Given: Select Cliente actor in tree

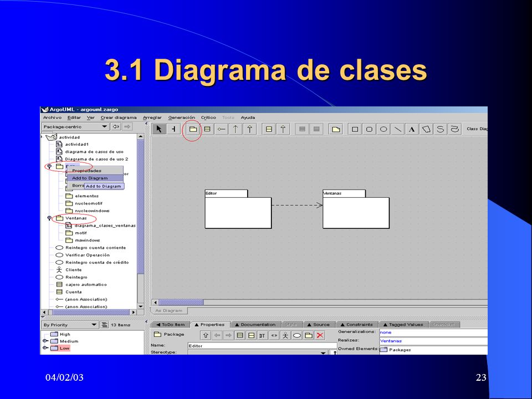Looking at the screenshot, I should click(69, 270).
